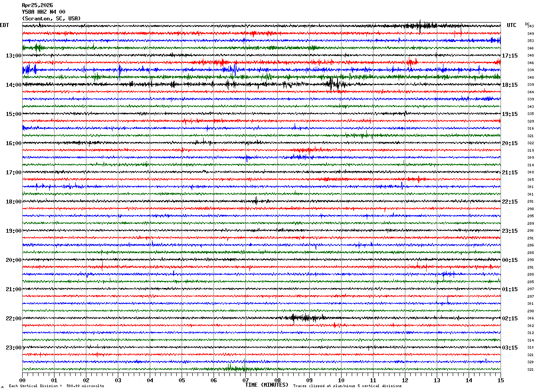Click the UTC timezone label
The image size is (536, 392).
point(512,25)
